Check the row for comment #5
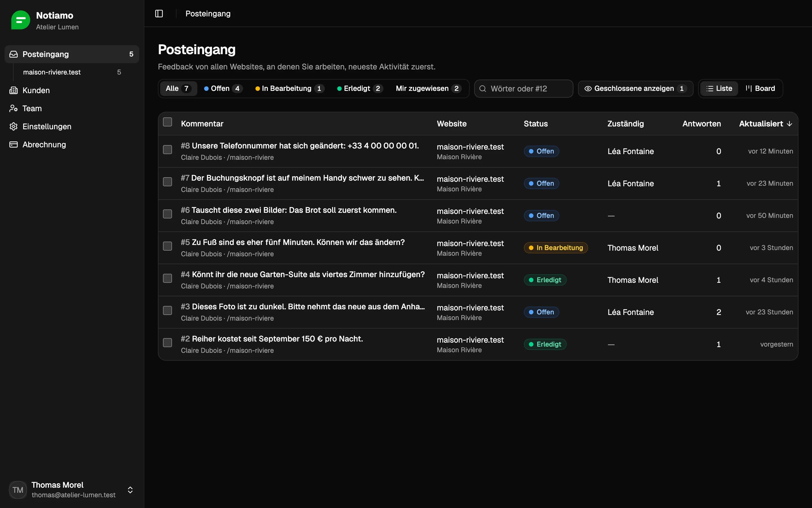This screenshot has height=508, width=812. tap(167, 246)
